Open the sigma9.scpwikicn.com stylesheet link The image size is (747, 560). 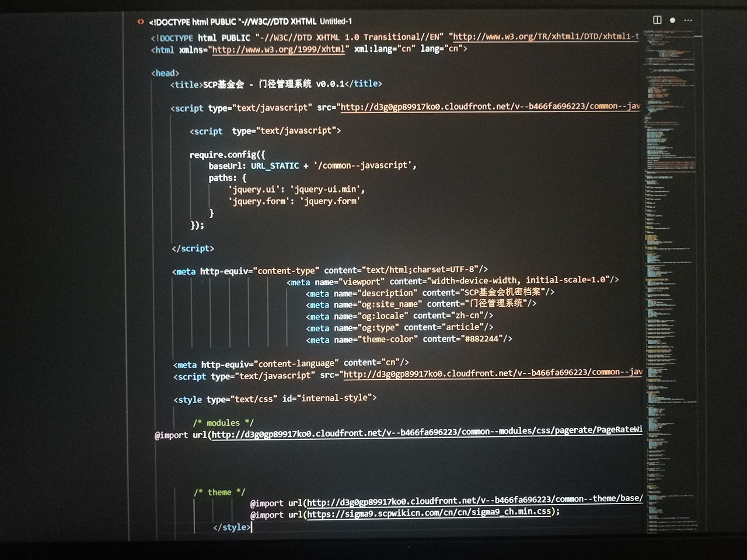(429, 513)
